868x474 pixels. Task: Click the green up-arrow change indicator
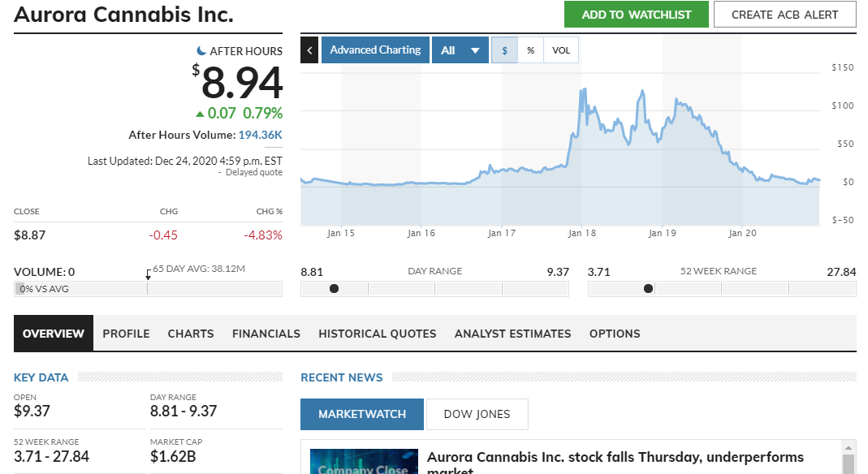(200, 114)
